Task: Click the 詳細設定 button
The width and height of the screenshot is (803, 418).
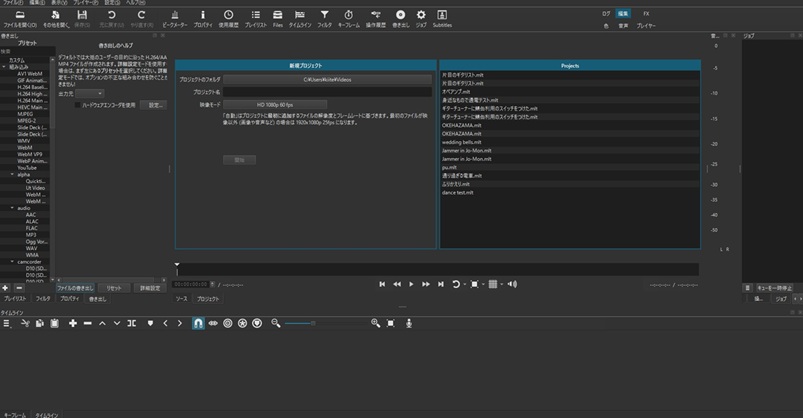Action: [x=150, y=287]
